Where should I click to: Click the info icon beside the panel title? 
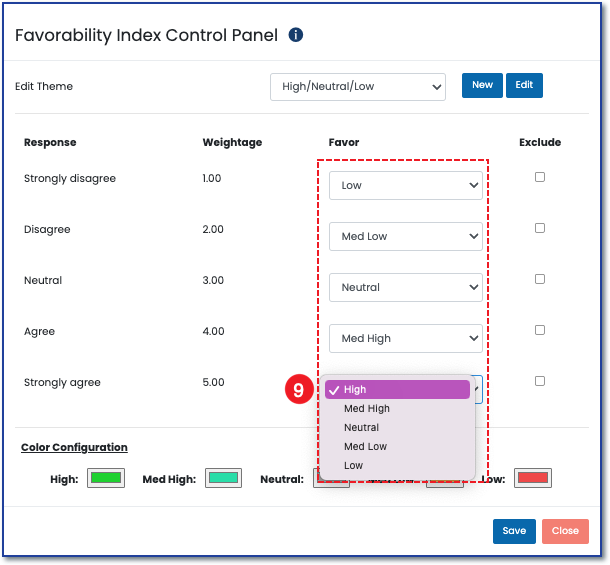point(295,35)
